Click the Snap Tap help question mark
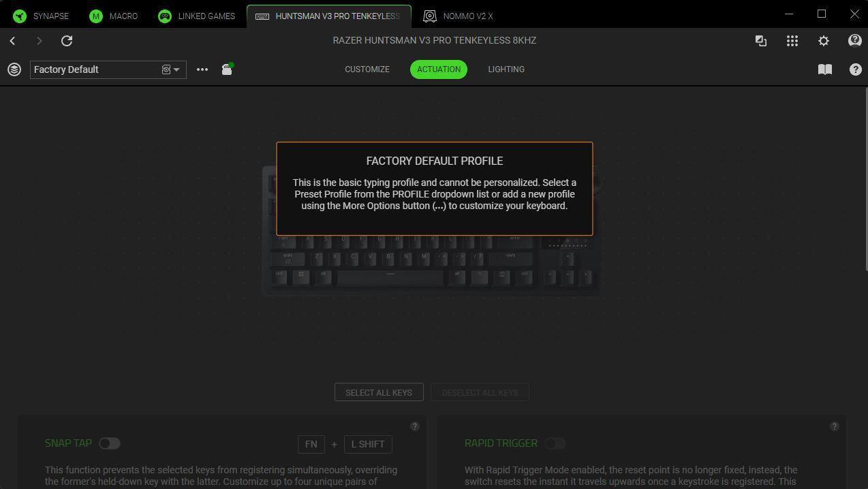868x489 pixels. click(414, 426)
